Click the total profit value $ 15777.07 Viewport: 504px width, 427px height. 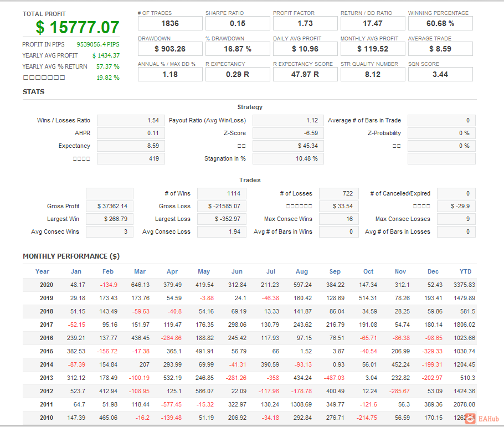[x=77, y=27]
